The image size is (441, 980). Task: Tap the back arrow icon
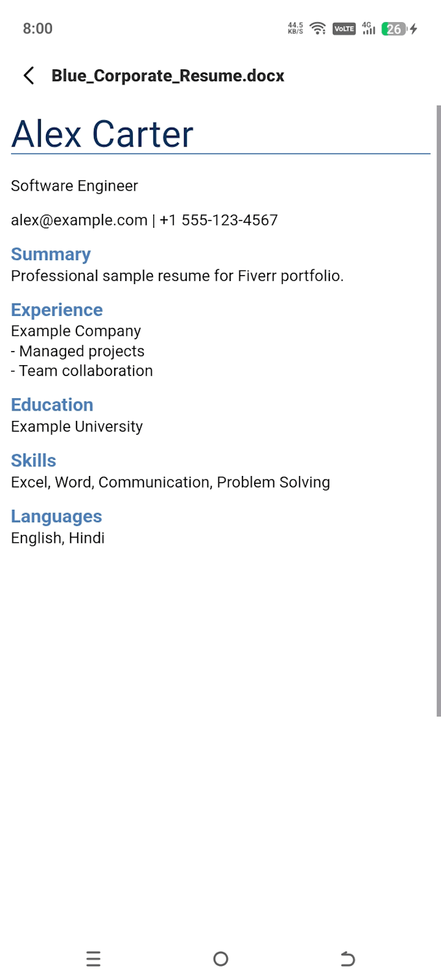[x=29, y=76]
